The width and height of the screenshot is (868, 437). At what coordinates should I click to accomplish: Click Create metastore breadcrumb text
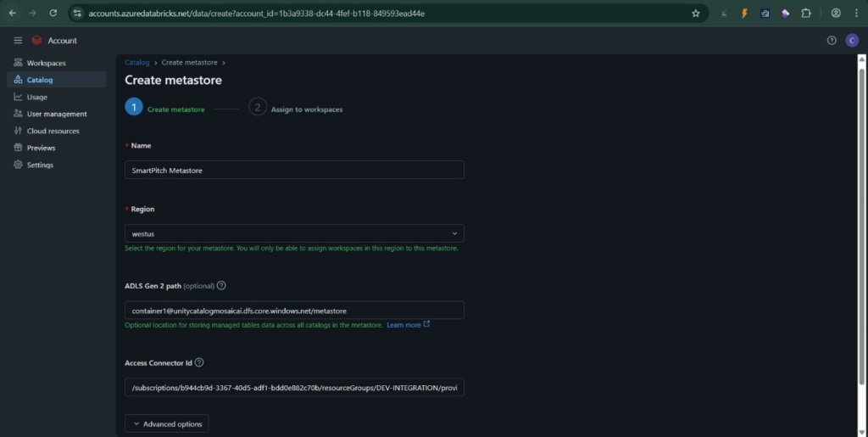tap(189, 63)
